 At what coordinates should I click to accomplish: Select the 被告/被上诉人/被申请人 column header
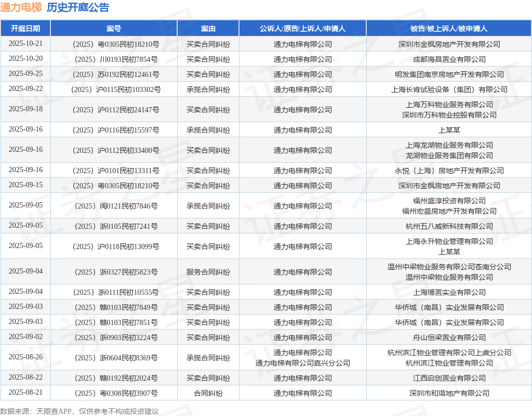coord(449,29)
